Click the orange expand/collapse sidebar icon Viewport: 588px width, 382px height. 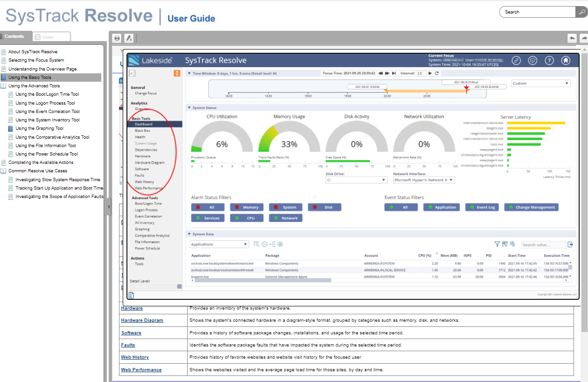(x=177, y=73)
